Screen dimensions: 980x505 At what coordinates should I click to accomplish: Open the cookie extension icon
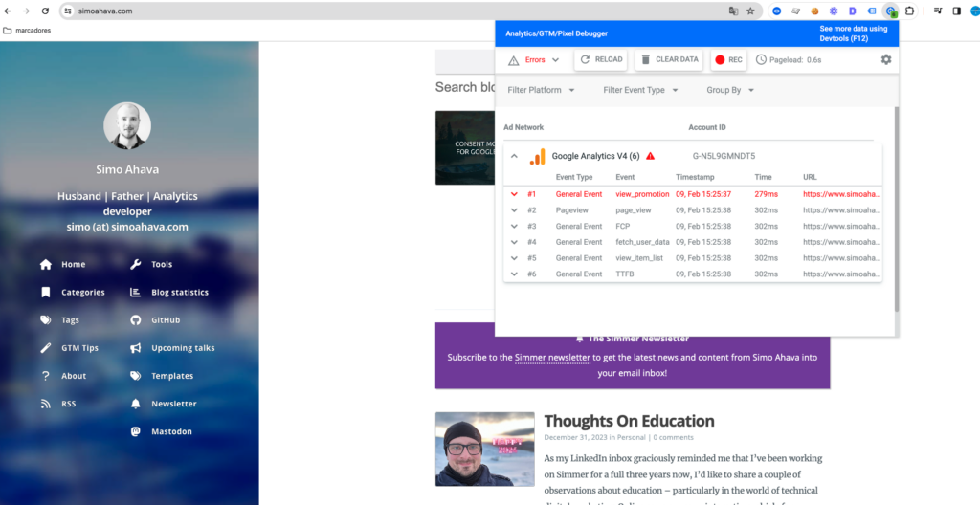click(815, 11)
